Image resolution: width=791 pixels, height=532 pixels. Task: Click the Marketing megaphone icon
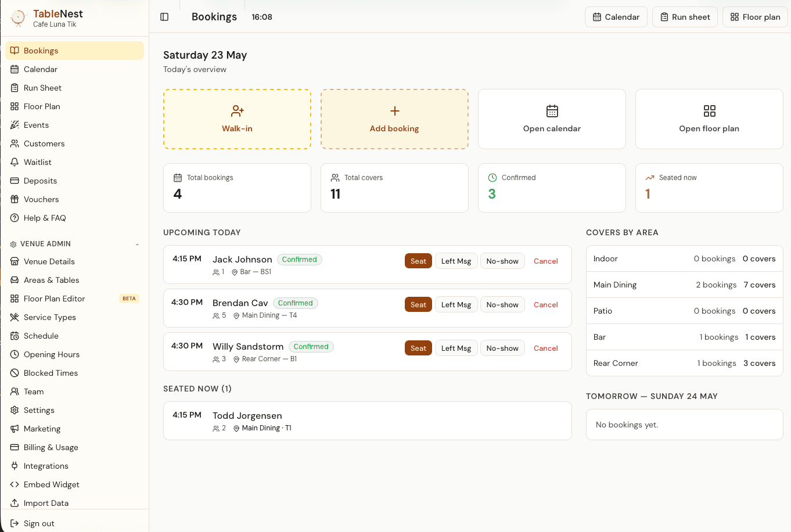[x=15, y=429]
